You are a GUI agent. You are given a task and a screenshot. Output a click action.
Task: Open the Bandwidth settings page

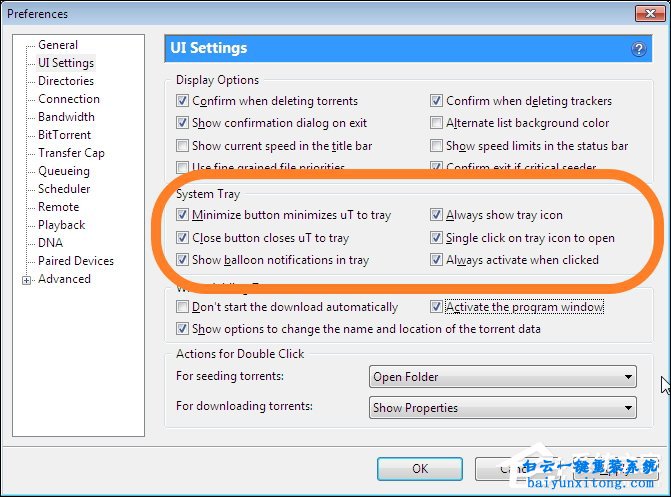coord(66,117)
